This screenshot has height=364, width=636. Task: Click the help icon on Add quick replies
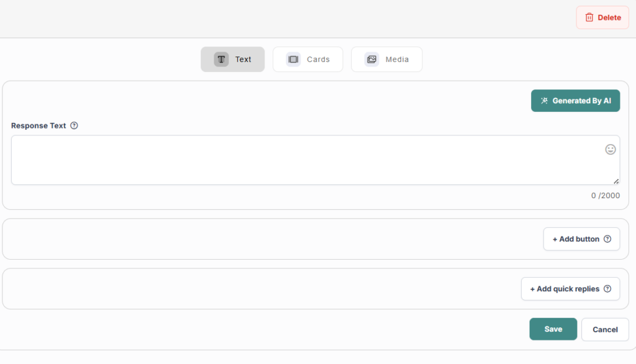pyautogui.click(x=607, y=289)
